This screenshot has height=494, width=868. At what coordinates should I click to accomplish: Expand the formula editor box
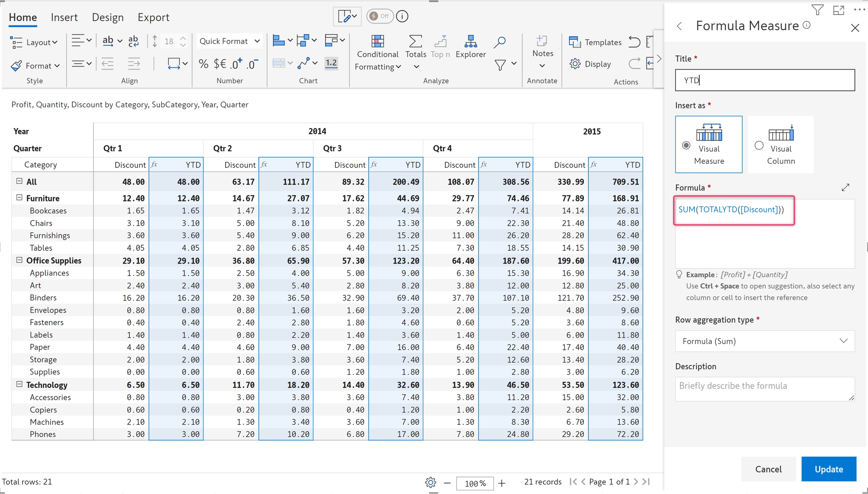click(x=845, y=187)
